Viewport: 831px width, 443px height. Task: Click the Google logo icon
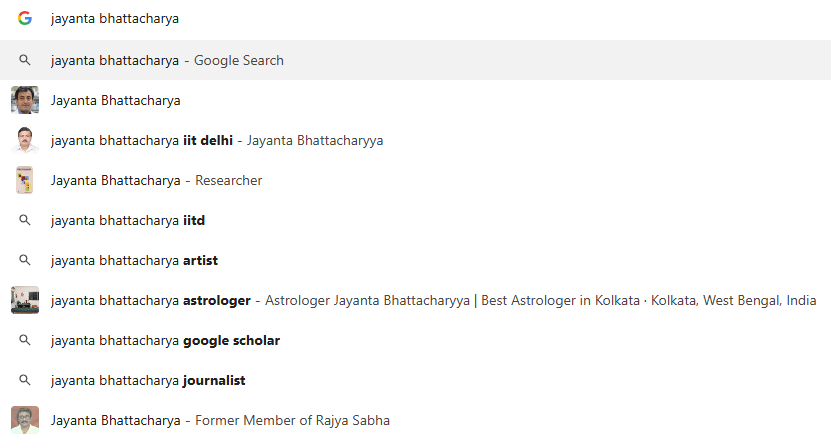(x=25, y=18)
